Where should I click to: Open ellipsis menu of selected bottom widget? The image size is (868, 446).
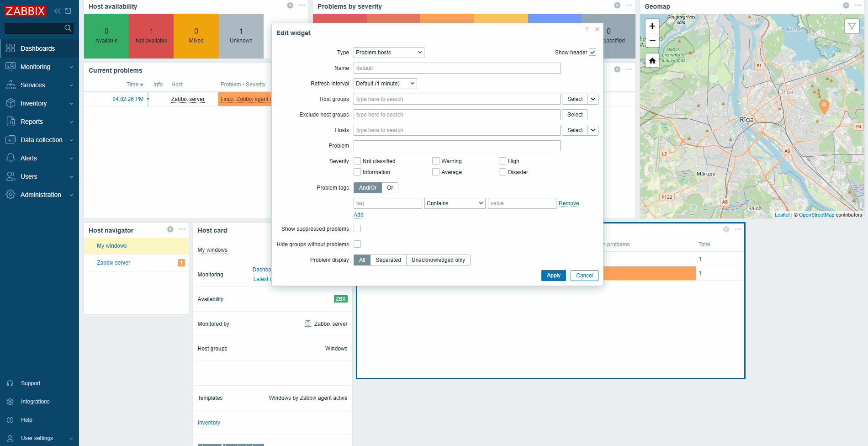point(738,229)
